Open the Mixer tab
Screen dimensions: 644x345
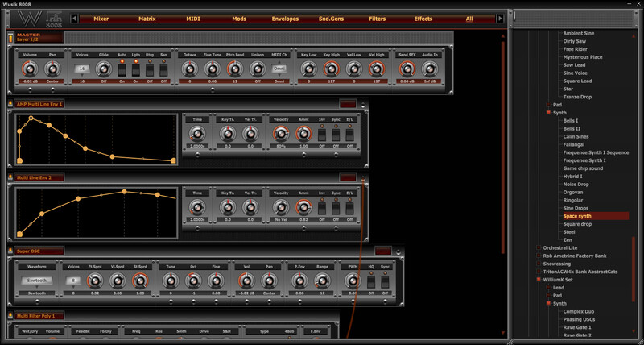(101, 18)
